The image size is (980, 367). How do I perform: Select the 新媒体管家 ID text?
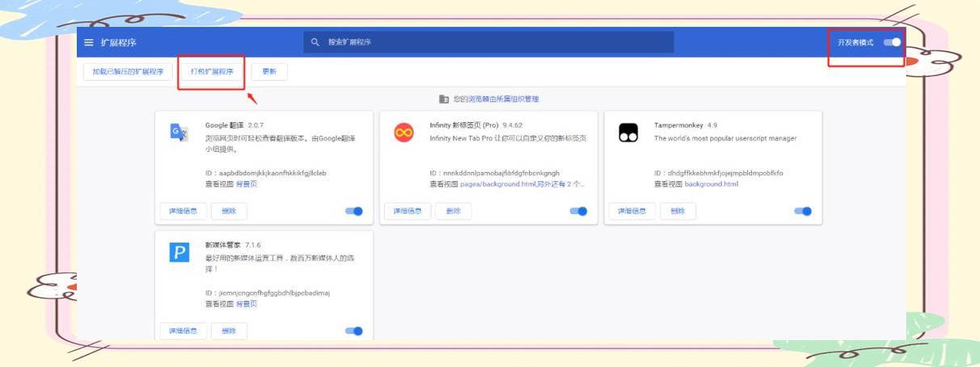[x=268, y=293]
